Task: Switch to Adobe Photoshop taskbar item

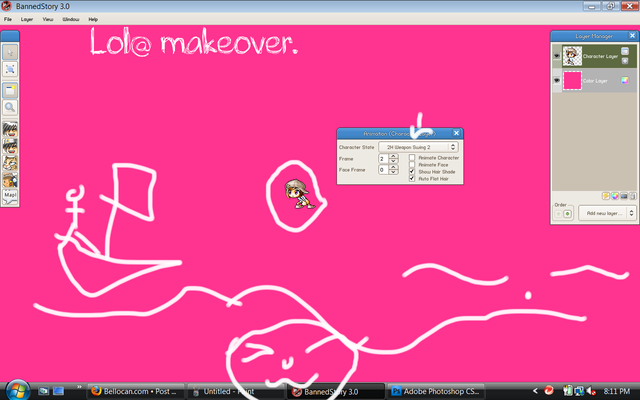Action: [436, 391]
